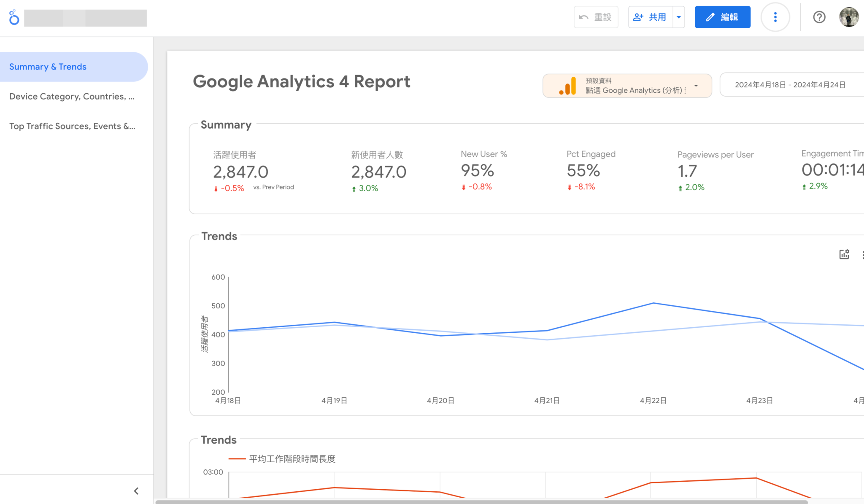Click the blue Edit (編輯) button
Viewport: 864px width, 504px height.
tap(722, 17)
